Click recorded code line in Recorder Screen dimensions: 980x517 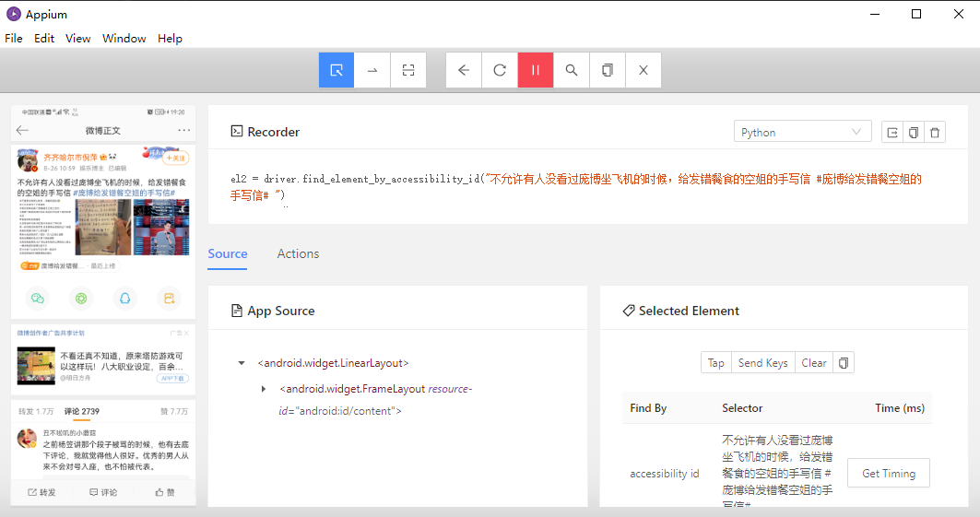click(576, 187)
